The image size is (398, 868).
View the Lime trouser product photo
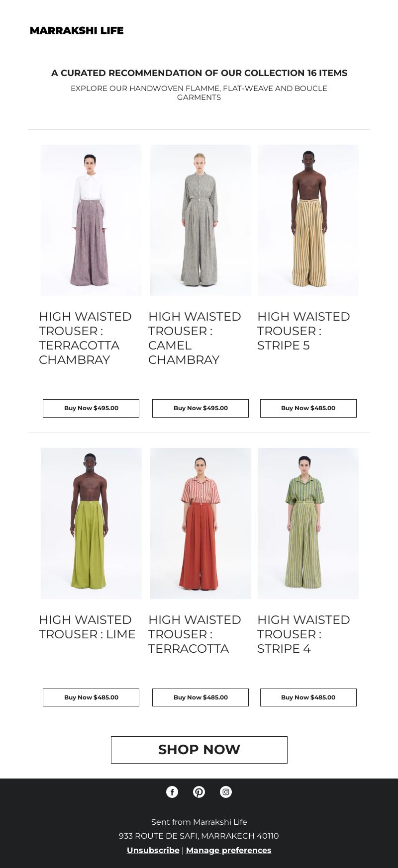[x=91, y=523]
